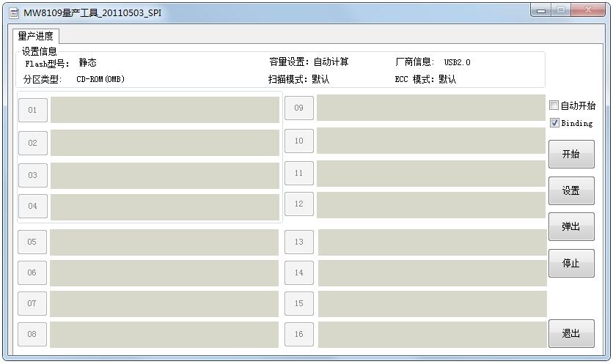Click the 弹出 eject button
The width and height of the screenshot is (613, 364).
click(571, 226)
